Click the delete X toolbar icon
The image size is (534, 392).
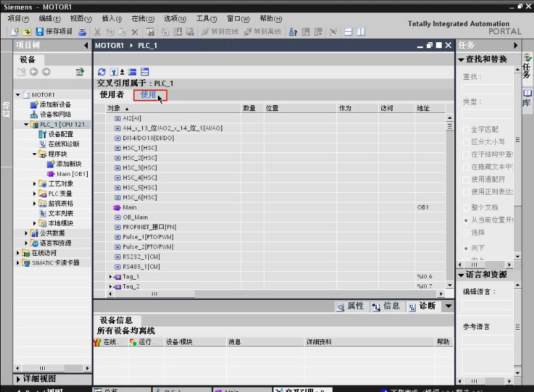coord(135,32)
